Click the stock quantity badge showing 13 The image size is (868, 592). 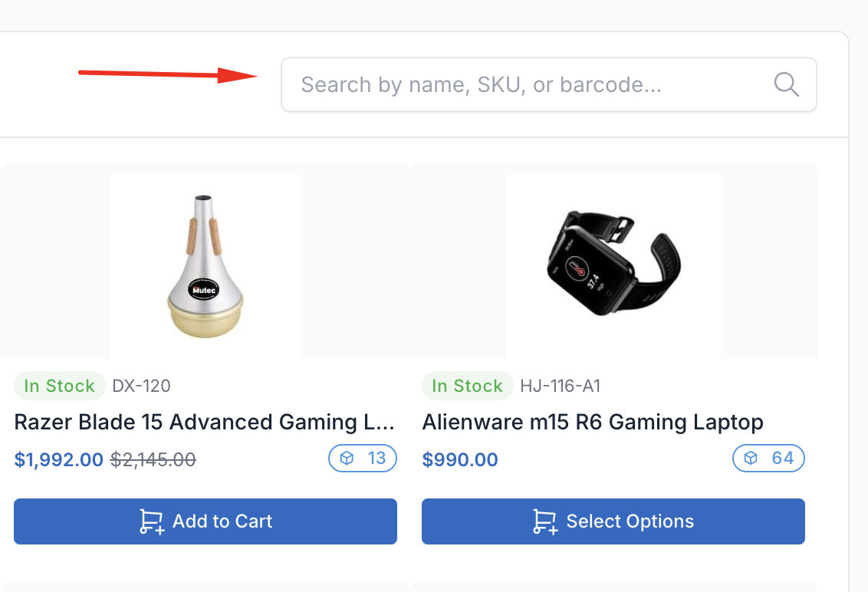pos(363,459)
